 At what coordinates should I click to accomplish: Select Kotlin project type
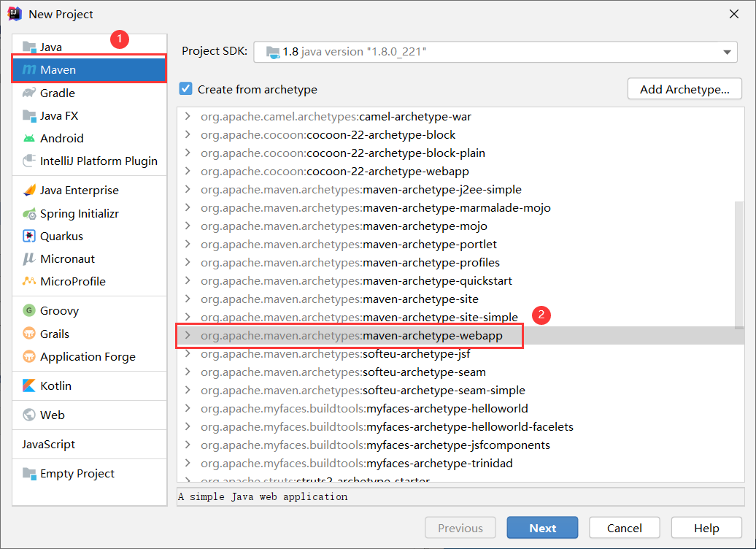pos(90,385)
